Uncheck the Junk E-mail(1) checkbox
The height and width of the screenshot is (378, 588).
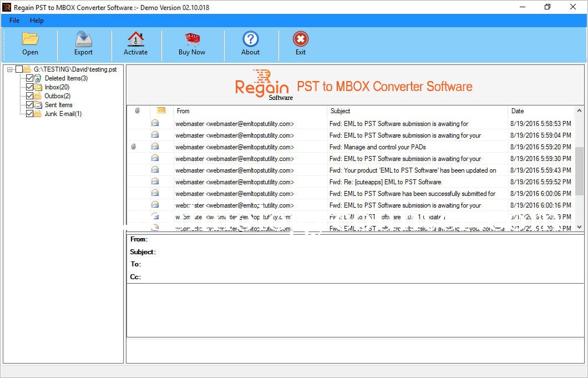click(x=29, y=114)
